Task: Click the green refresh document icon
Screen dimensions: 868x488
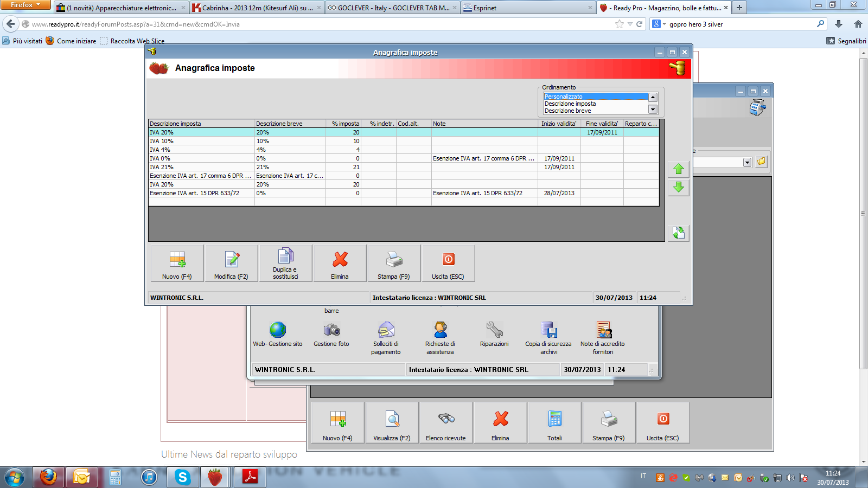Action: (x=679, y=233)
